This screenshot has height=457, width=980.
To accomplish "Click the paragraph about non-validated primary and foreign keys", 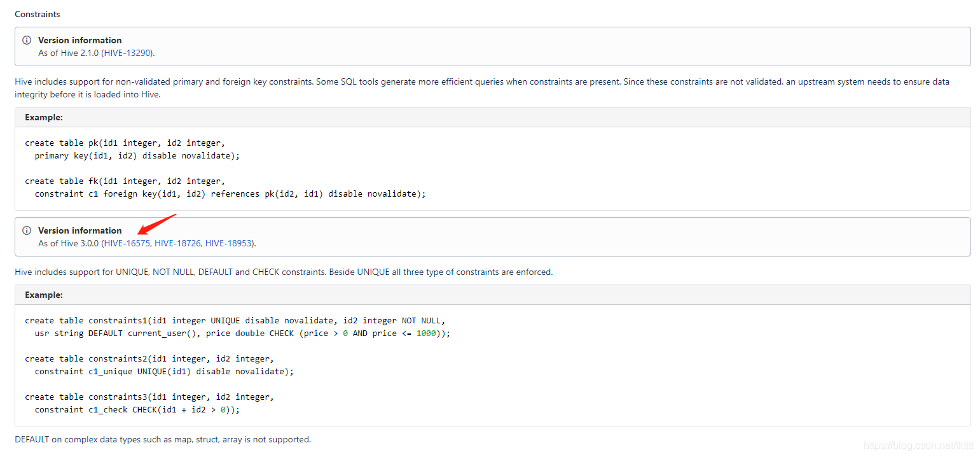I will tap(482, 88).
